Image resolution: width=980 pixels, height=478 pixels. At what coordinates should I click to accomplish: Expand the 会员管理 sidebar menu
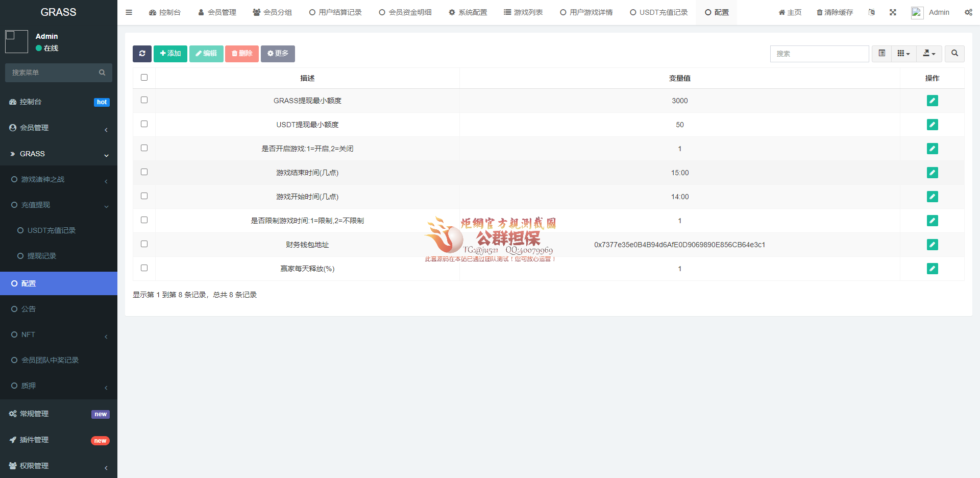pos(59,128)
